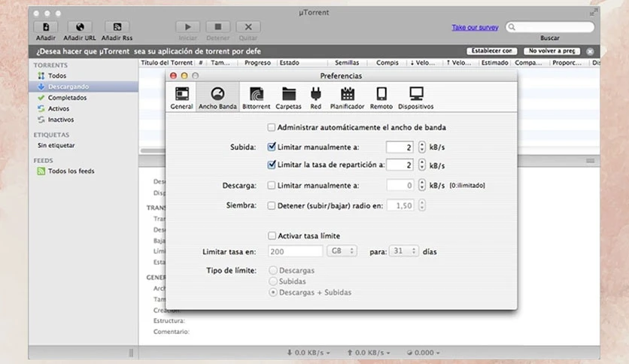This screenshot has width=629, height=364.
Task: Click Subida limit value field
Action: coord(400,147)
